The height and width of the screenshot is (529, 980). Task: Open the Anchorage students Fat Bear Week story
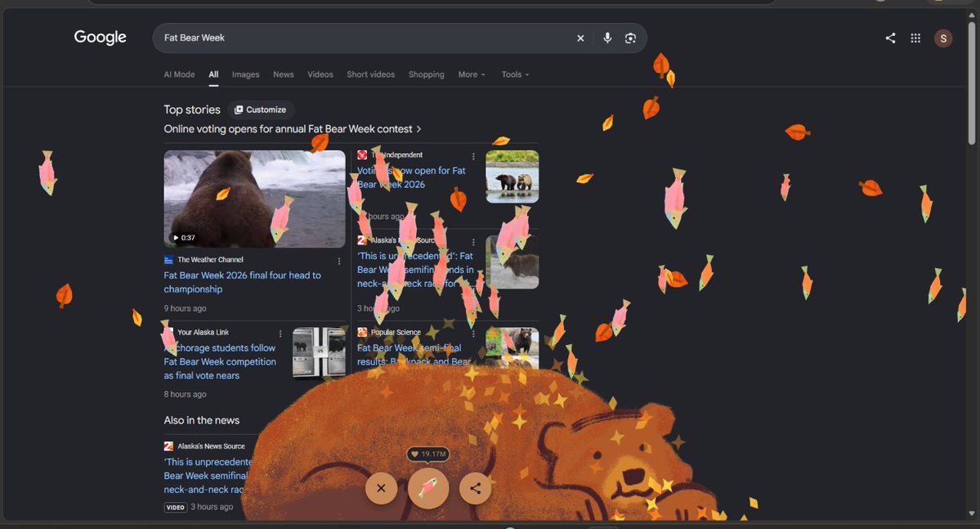pyautogui.click(x=220, y=361)
